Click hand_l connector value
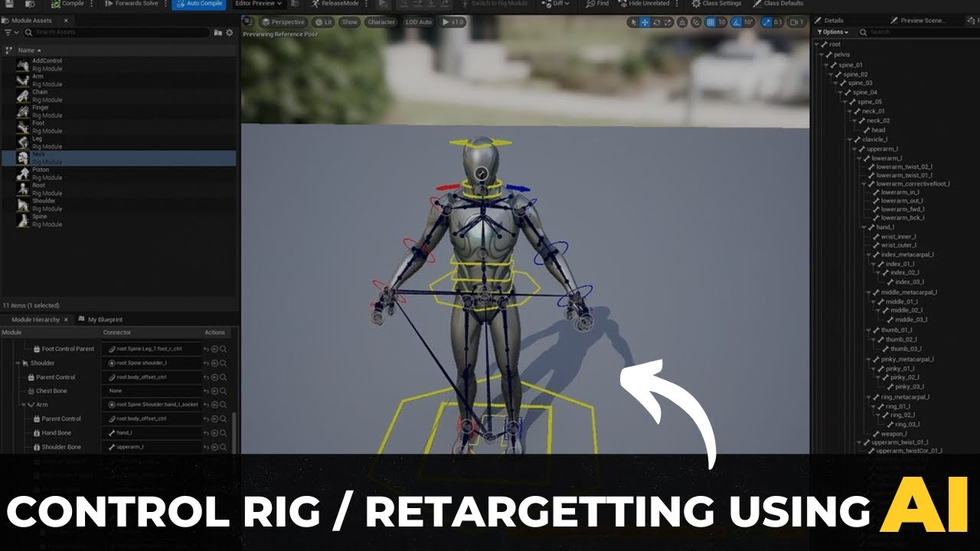 [x=153, y=433]
